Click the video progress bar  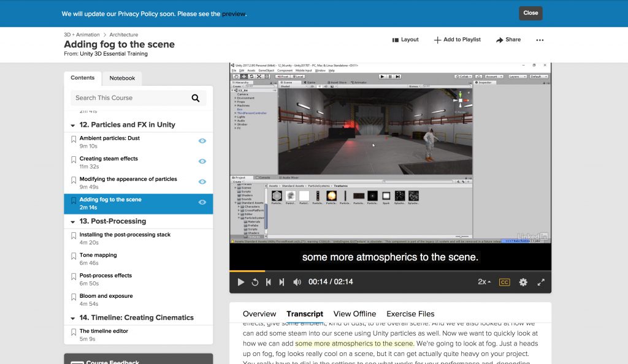(390, 271)
